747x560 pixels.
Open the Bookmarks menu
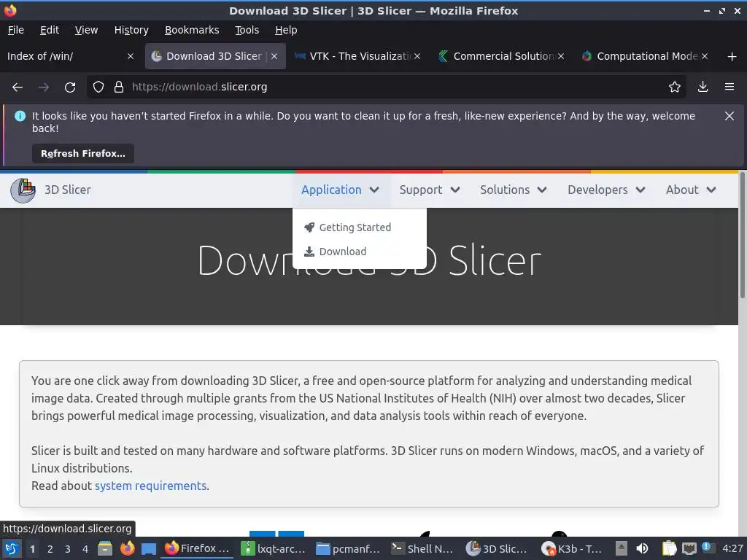[192, 30]
